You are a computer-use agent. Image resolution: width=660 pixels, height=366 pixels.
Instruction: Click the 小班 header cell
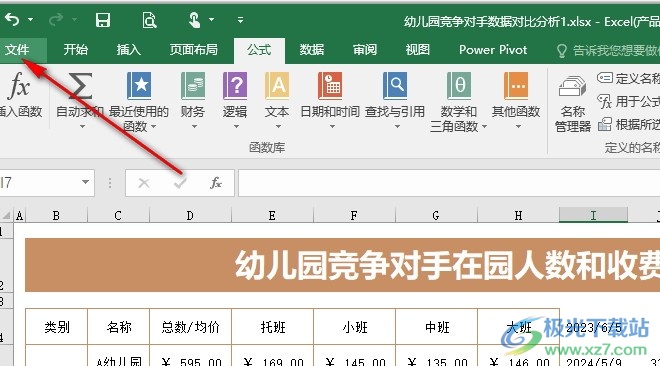[354, 327]
